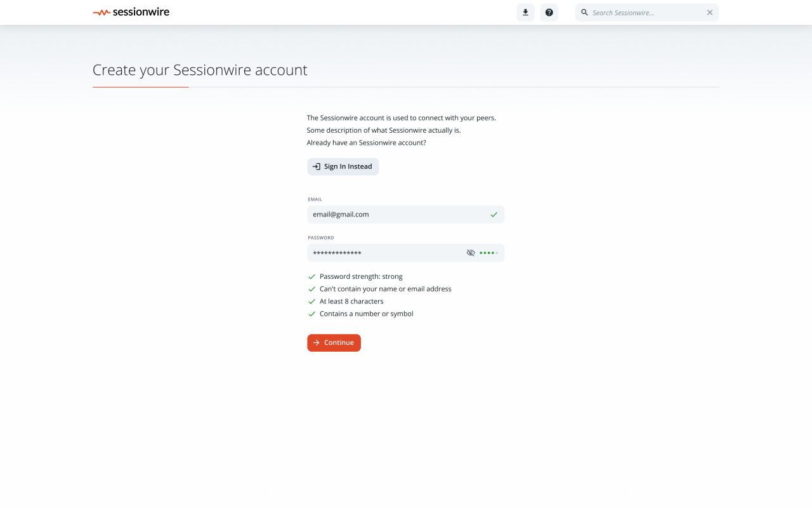
Task: Click the PASSWORD field label
Action: point(321,237)
